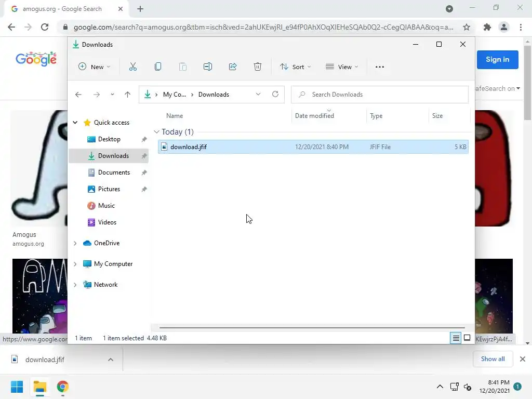Click the Rename icon in Explorer toolbar

point(208,67)
